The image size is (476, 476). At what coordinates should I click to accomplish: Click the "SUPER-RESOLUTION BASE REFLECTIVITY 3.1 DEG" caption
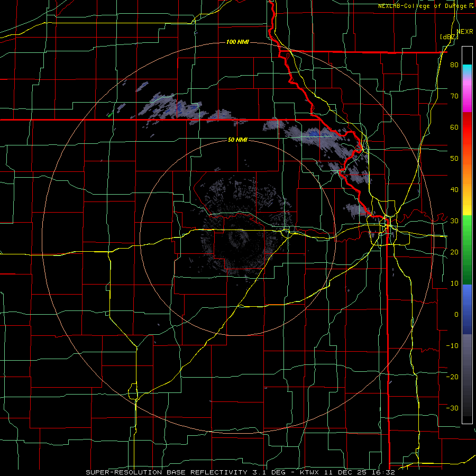coord(186,472)
